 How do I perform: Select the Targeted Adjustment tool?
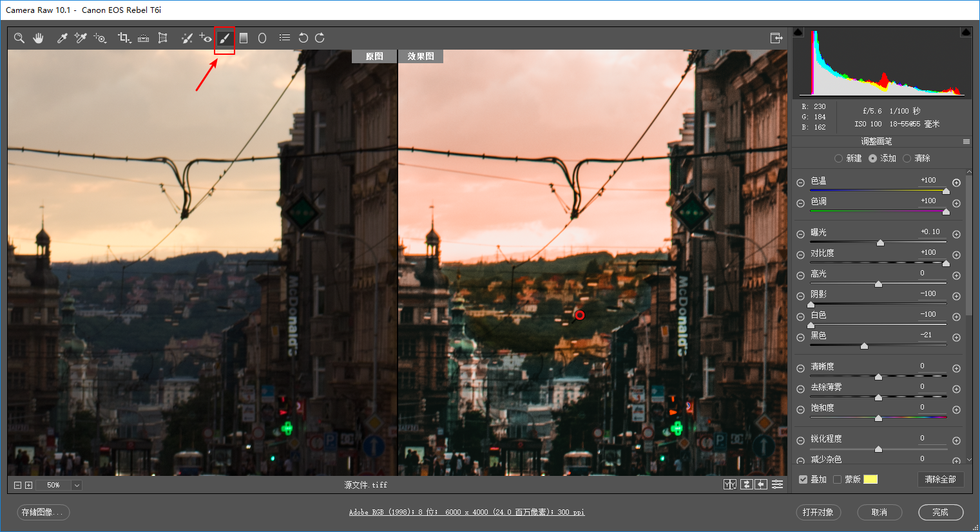coord(100,38)
